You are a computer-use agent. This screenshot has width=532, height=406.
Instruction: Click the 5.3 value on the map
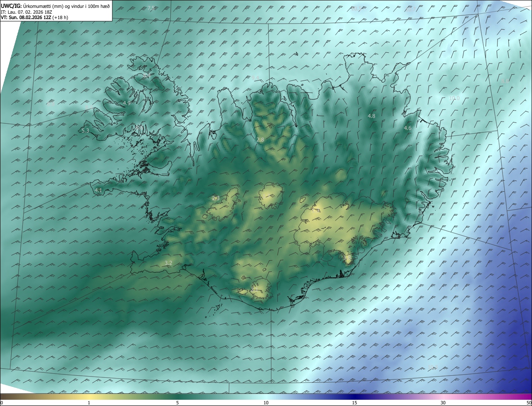click(x=85, y=130)
